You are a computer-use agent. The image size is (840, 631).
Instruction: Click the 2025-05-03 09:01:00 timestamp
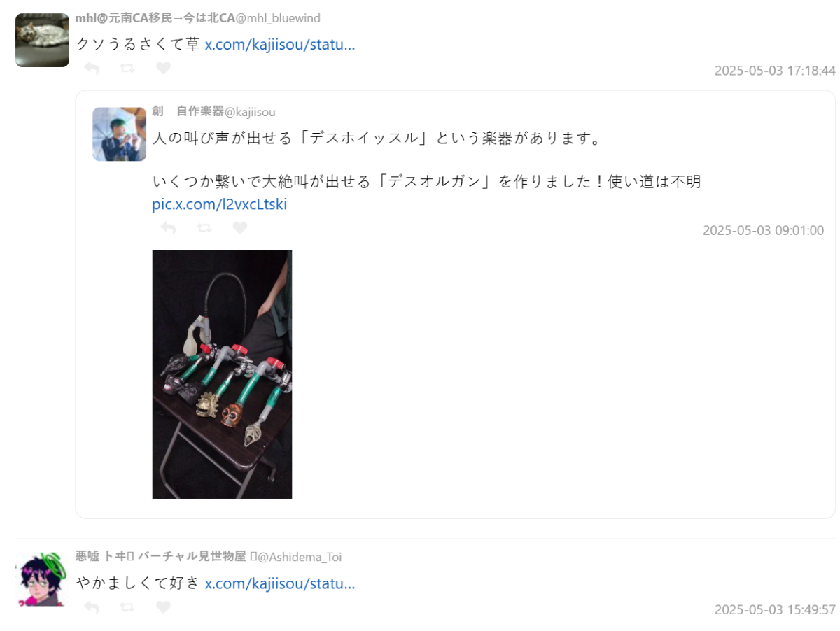pos(763,230)
